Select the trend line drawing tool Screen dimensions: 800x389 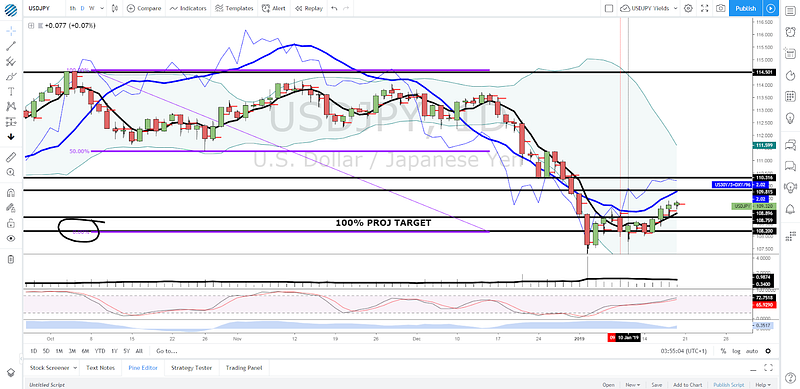pos(11,46)
